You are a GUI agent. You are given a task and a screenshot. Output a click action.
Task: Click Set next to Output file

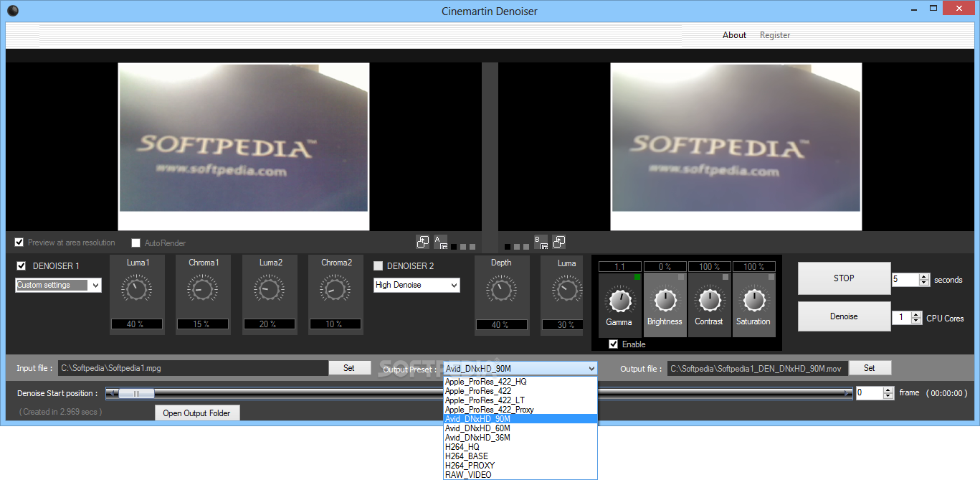coord(869,368)
